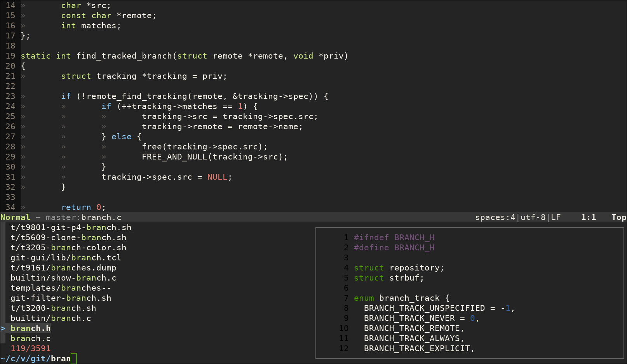The image size is (627, 364).
Task: Click 'struct repository;' in preview
Action: (x=399, y=268)
